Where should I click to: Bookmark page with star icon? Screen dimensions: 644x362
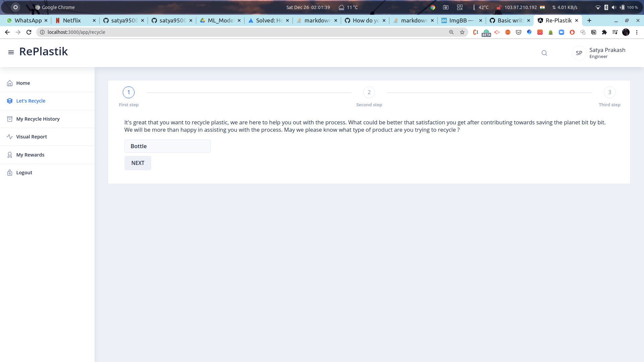[x=462, y=32]
